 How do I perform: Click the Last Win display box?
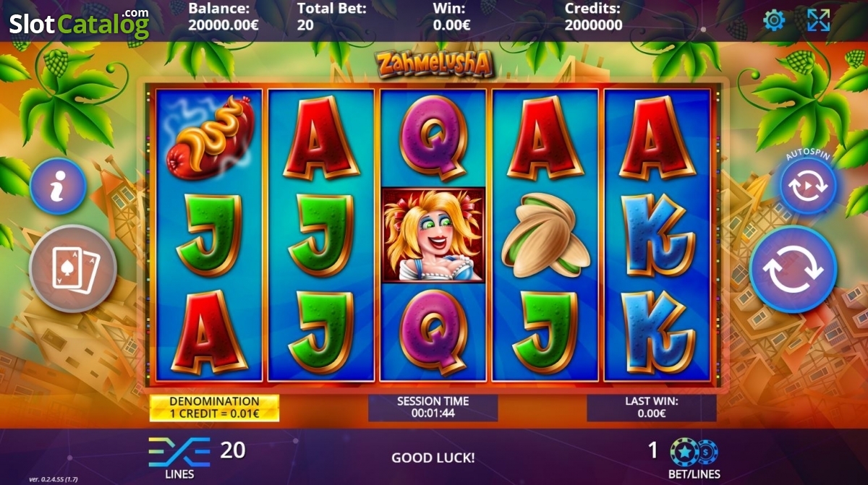pos(651,408)
